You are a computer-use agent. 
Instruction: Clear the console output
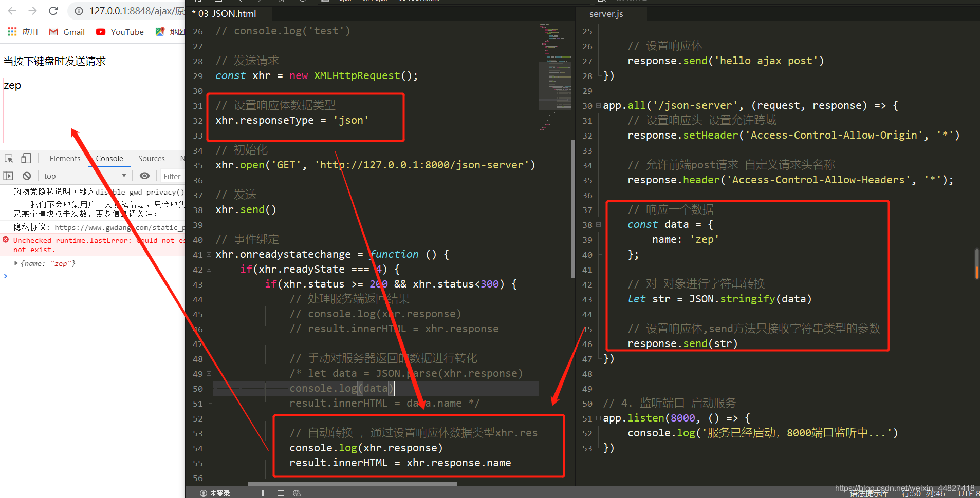[27, 176]
